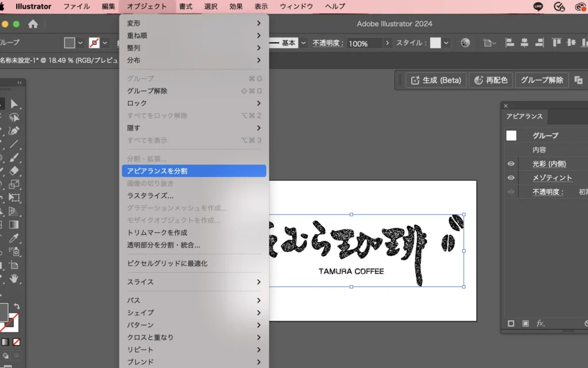Select the Direct Selection arrow tool
The image size is (588, 368).
(x=14, y=104)
